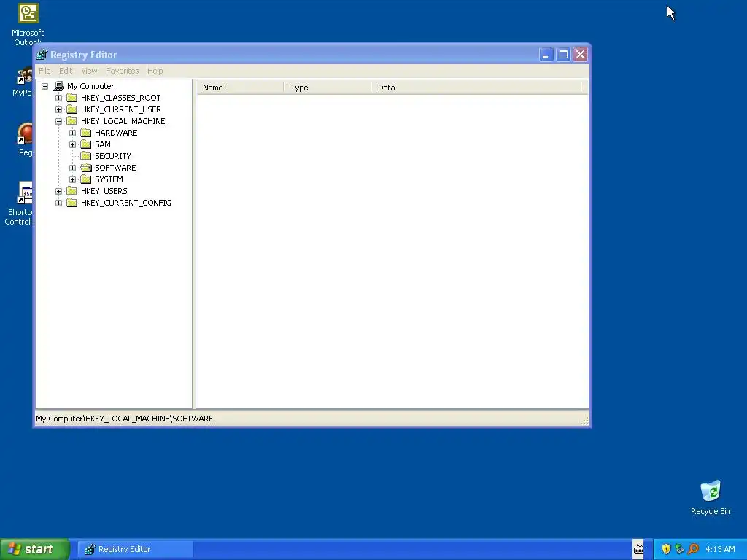Click the open SOFTWARE folder icon
The image size is (747, 560).
point(86,168)
